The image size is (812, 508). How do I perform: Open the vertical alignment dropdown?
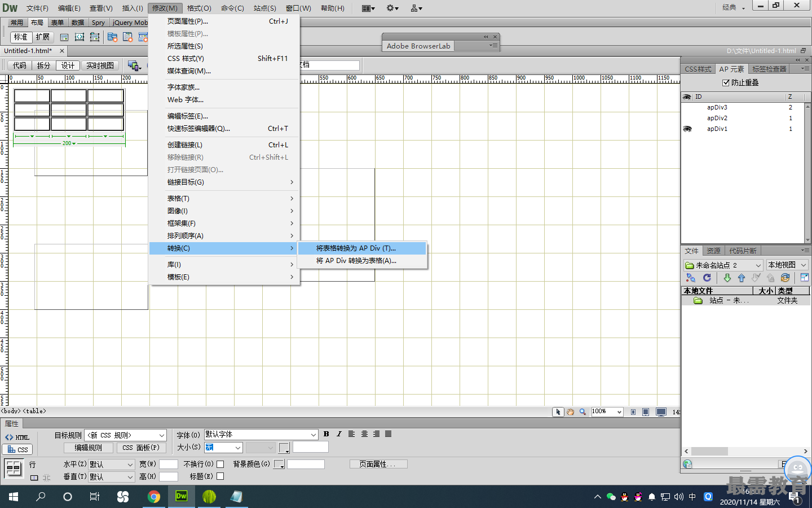pyautogui.click(x=112, y=477)
